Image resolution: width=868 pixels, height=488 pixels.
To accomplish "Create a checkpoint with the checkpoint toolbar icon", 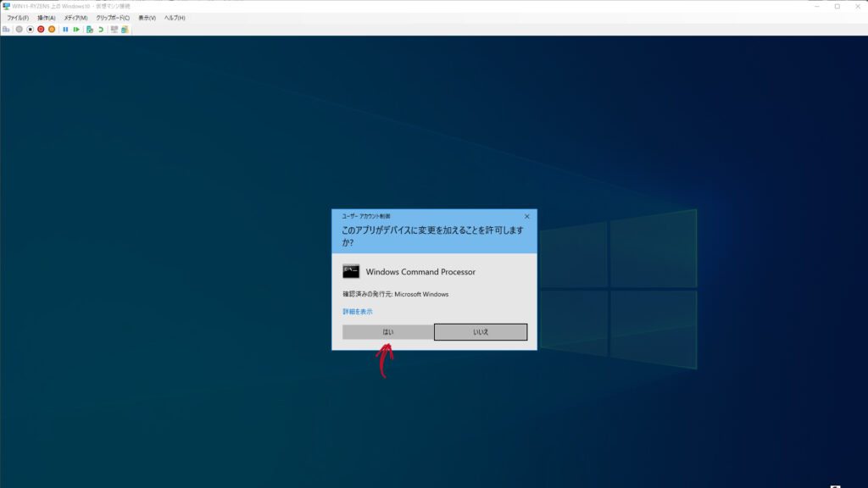I will [90, 30].
